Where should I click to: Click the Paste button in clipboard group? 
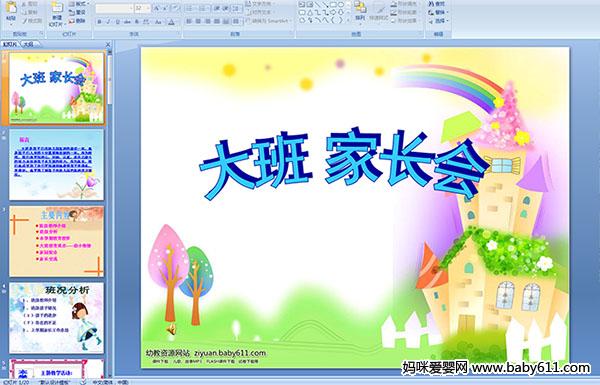pos(11,11)
